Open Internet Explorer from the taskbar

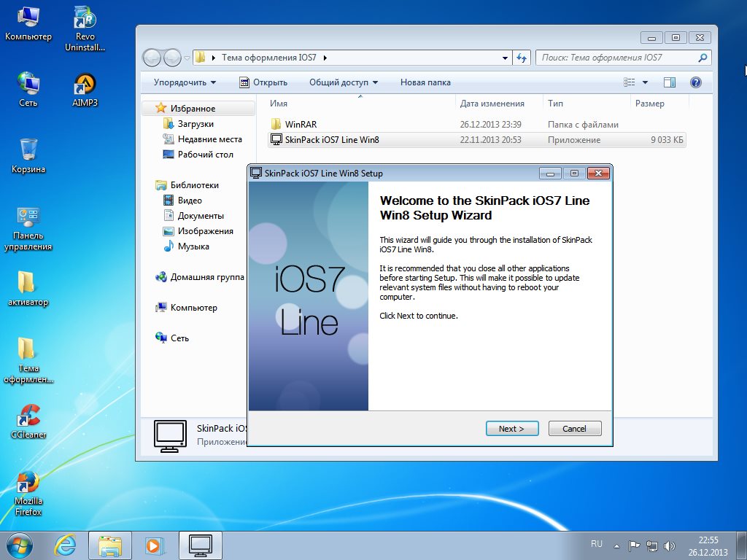pos(65,545)
